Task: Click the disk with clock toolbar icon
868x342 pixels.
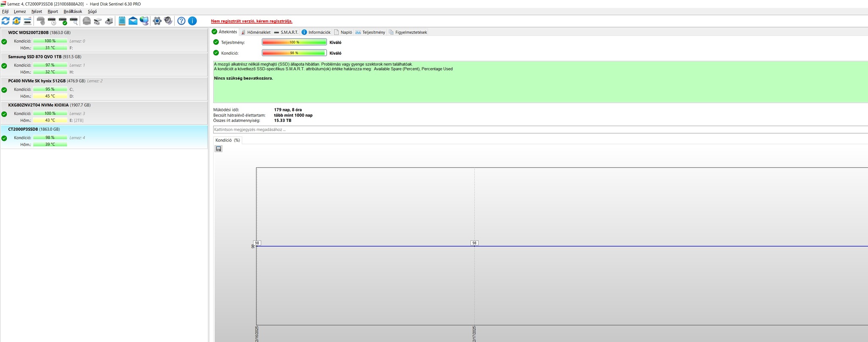Action: (52, 21)
